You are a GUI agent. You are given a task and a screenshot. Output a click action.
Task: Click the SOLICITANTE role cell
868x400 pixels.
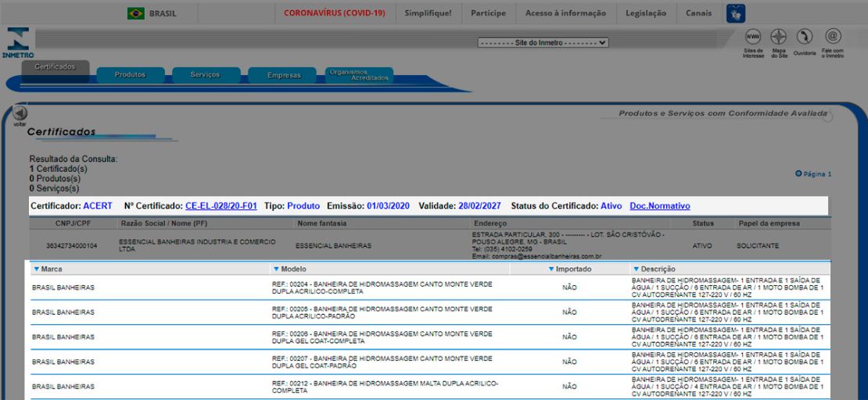click(x=759, y=245)
